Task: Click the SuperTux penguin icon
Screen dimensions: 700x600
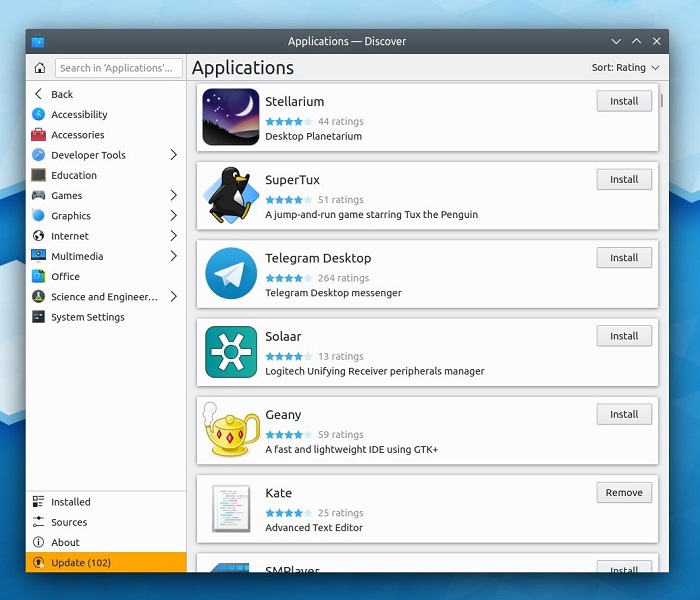Action: pyautogui.click(x=231, y=196)
